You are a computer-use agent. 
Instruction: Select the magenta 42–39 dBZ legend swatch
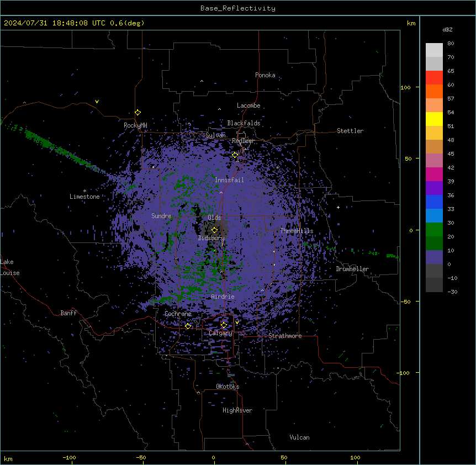point(434,174)
